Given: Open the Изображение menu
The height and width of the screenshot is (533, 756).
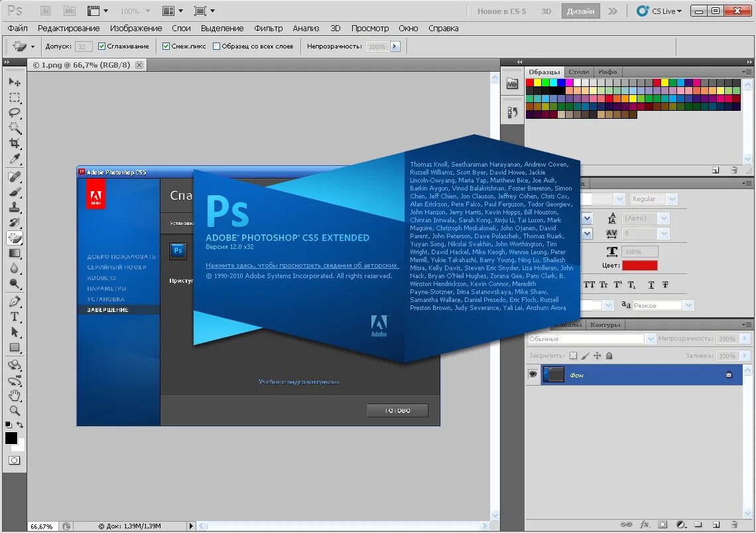Looking at the screenshot, I should coord(136,29).
